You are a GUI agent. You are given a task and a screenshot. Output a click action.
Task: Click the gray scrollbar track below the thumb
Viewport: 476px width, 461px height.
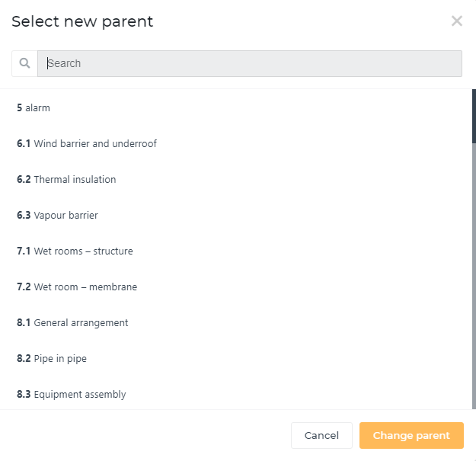coord(474,276)
